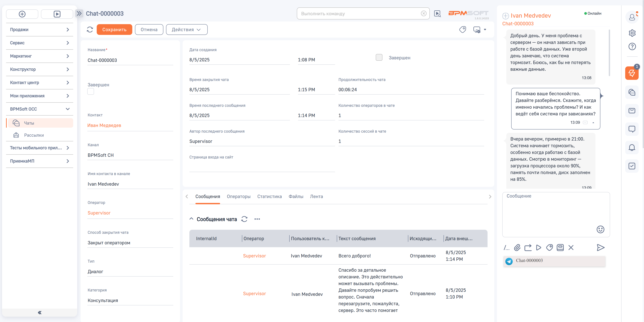Screen dimensions: 644x322
Task: Click the process library icon near the BPMSoft logo
Action: click(437, 13)
